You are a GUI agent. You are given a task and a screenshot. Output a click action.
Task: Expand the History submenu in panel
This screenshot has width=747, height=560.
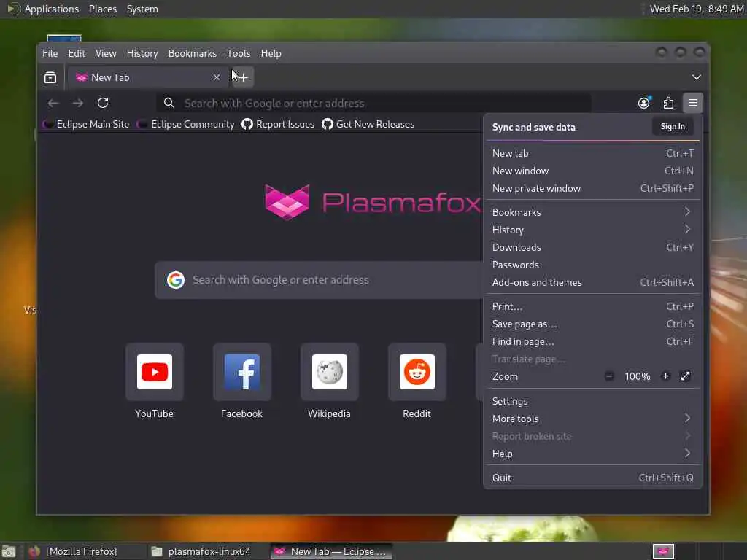coord(592,230)
